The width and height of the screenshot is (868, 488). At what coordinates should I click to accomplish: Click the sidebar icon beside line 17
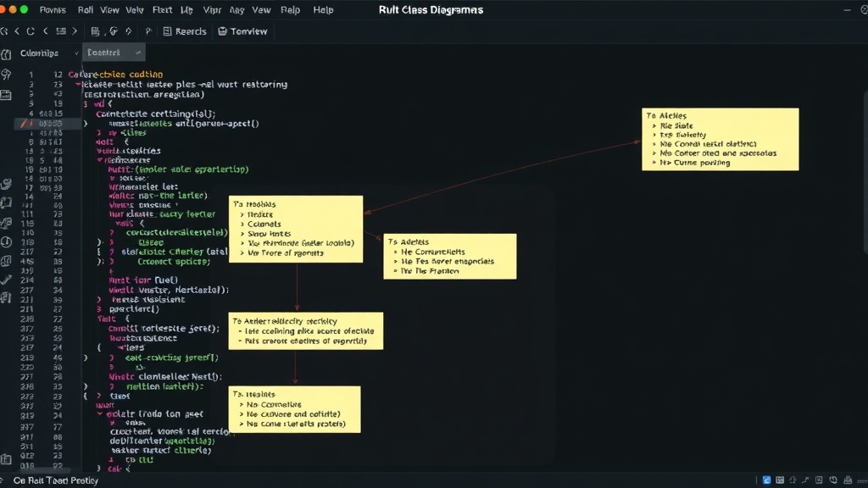tap(6, 184)
